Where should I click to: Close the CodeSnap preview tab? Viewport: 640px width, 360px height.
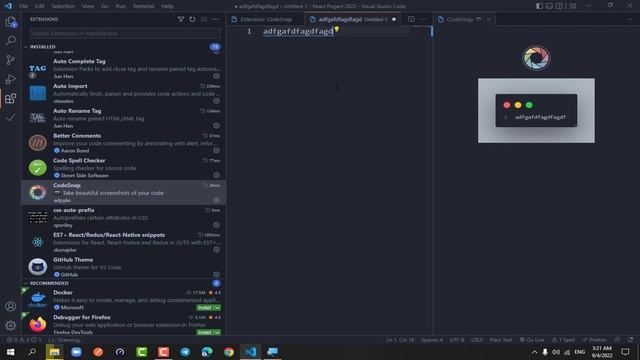tap(489, 19)
